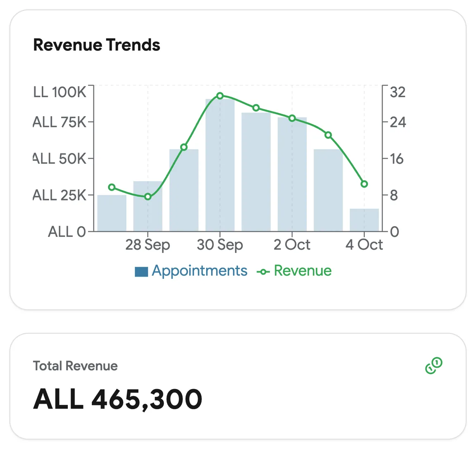Click the "8" right axis label

(x=394, y=195)
